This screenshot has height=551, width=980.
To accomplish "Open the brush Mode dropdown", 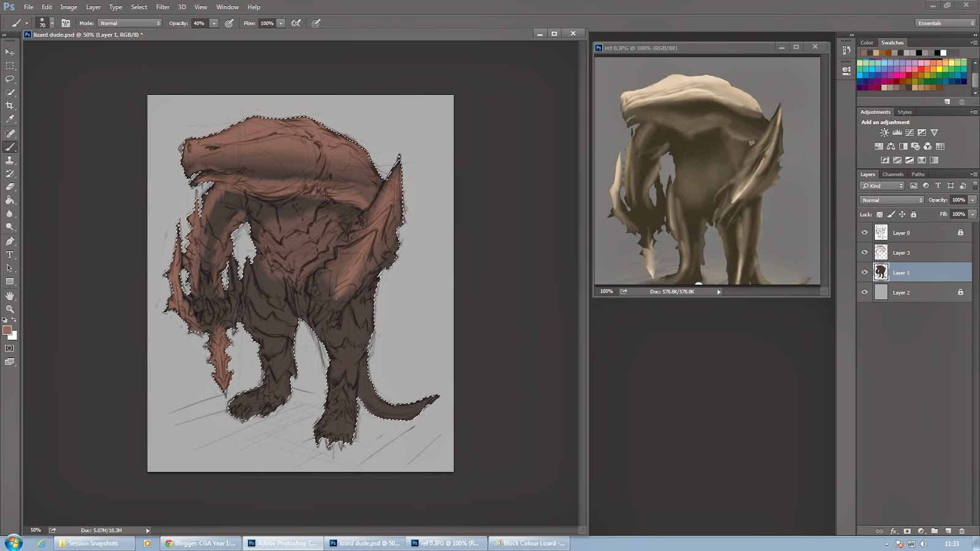I will pos(127,23).
